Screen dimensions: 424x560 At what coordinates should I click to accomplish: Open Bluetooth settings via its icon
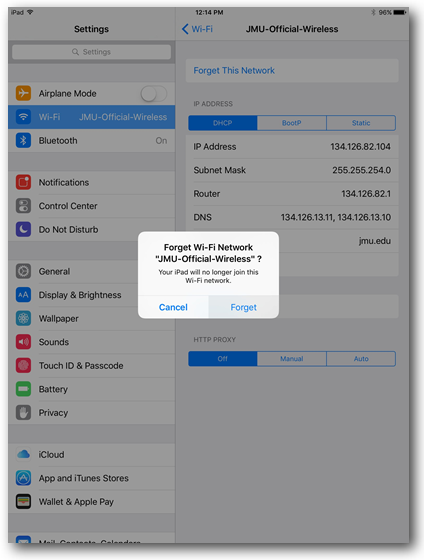[x=23, y=140]
